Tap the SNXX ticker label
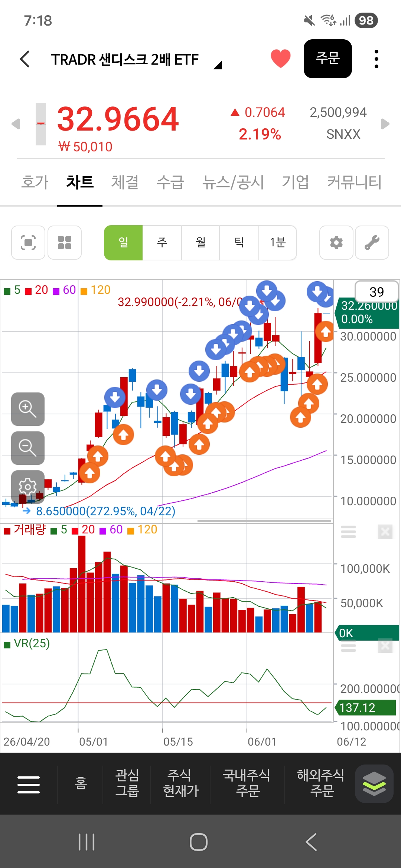This screenshot has width=401, height=868. (343, 134)
